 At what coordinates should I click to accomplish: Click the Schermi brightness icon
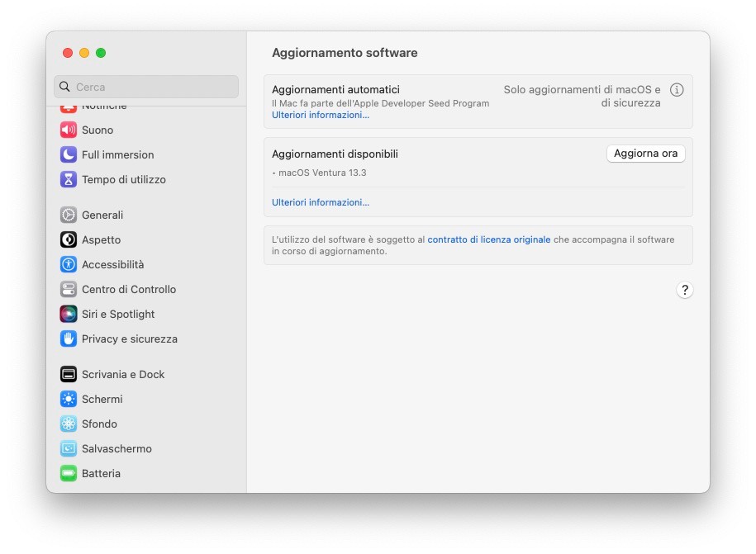click(x=69, y=399)
